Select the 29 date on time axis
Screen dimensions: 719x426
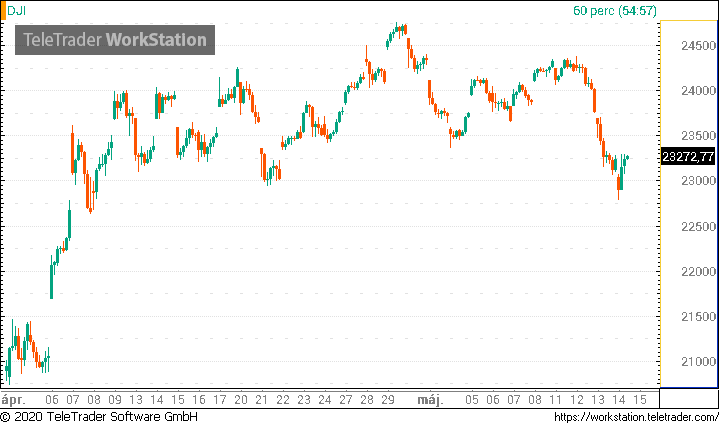(x=387, y=400)
